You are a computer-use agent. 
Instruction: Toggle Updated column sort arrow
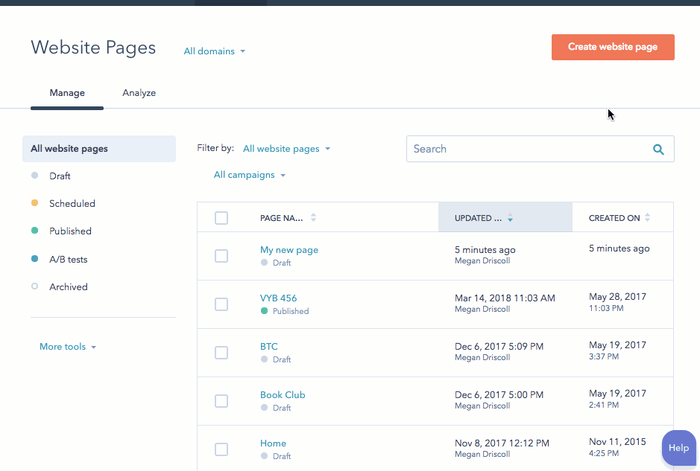[510, 218]
